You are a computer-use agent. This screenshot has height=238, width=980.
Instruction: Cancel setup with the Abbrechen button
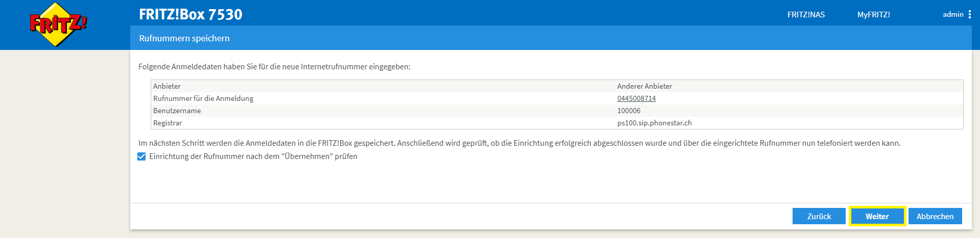935,216
